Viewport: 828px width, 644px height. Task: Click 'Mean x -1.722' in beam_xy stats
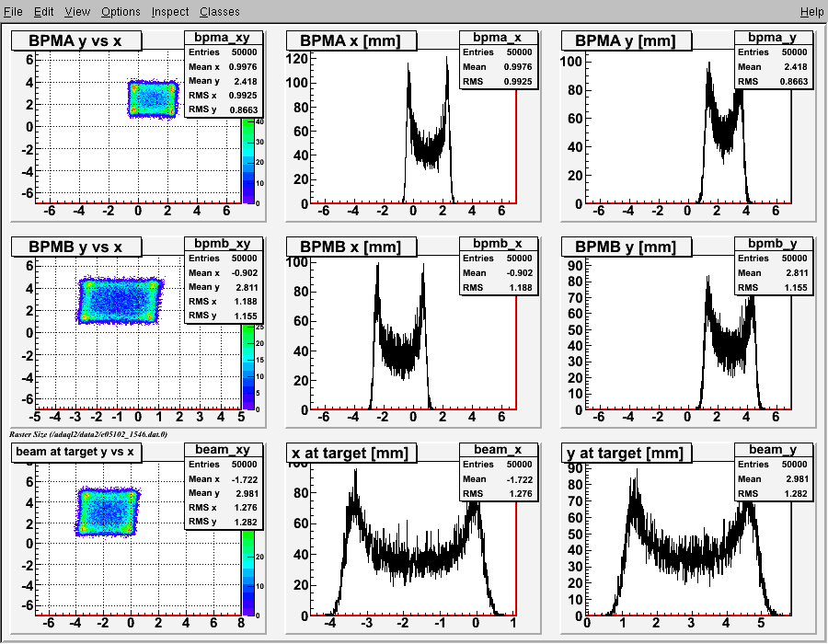click(224, 479)
